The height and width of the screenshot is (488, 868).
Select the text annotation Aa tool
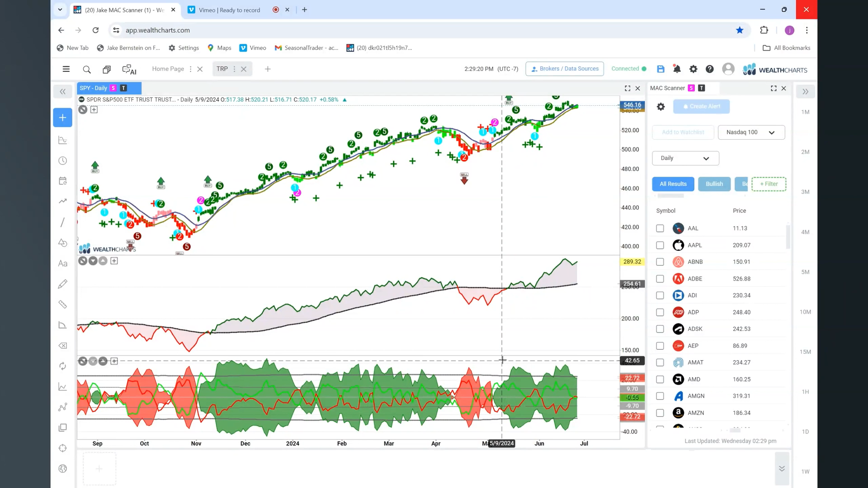pos(63,263)
